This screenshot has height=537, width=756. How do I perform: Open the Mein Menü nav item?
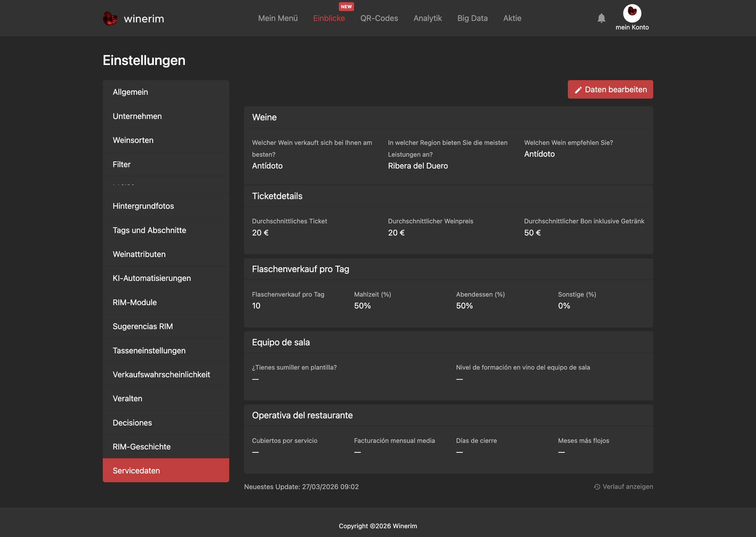(278, 18)
